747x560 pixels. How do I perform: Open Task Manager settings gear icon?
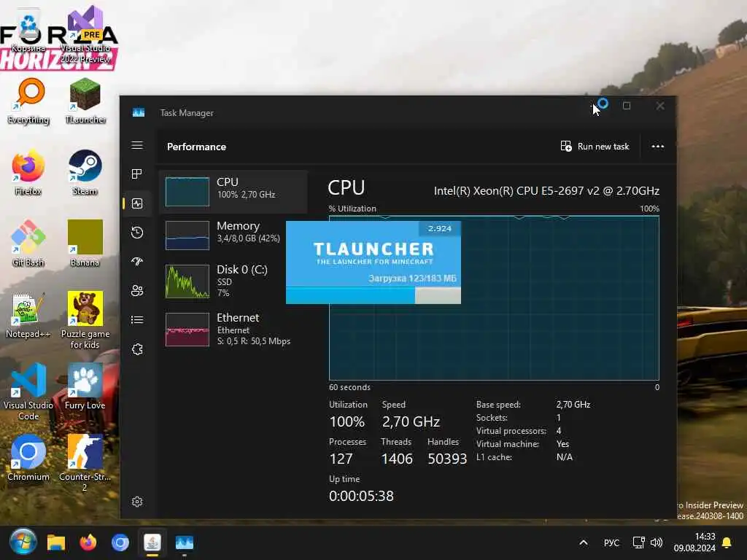point(137,502)
